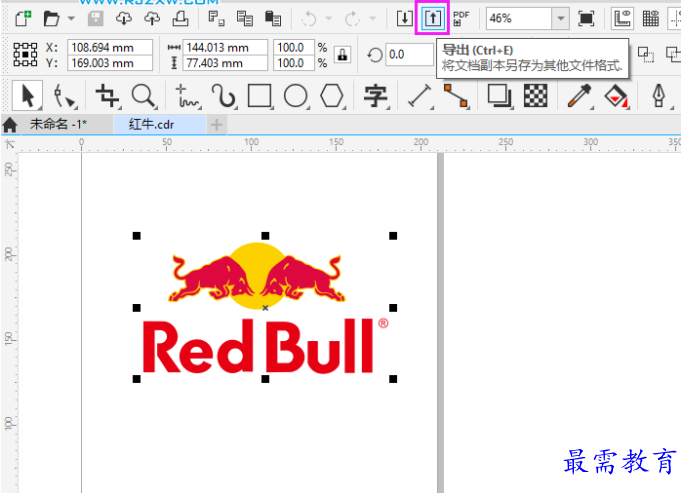The width and height of the screenshot is (685, 493).
Task: Select the Parallel Dimension tool
Action: tap(420, 96)
